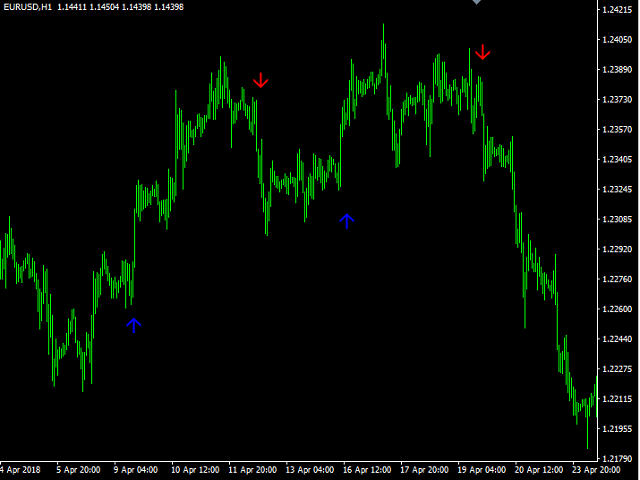Click the 4 Apr 2018 date label
Viewport: 640px width, 480px height.
click(22, 469)
